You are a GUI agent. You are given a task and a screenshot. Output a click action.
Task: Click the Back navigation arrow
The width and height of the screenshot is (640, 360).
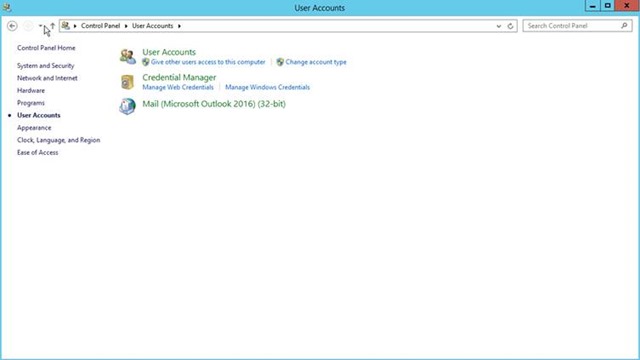point(12,26)
